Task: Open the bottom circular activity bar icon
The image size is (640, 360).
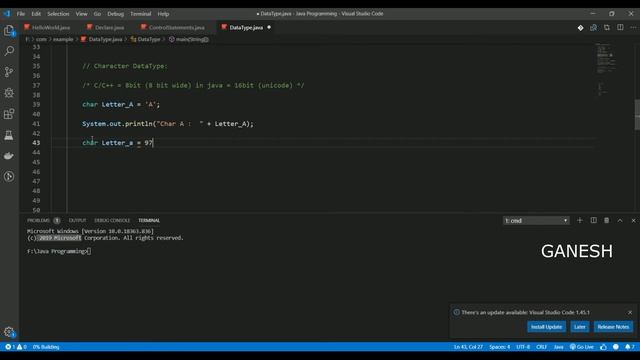Action: [x=9, y=176]
